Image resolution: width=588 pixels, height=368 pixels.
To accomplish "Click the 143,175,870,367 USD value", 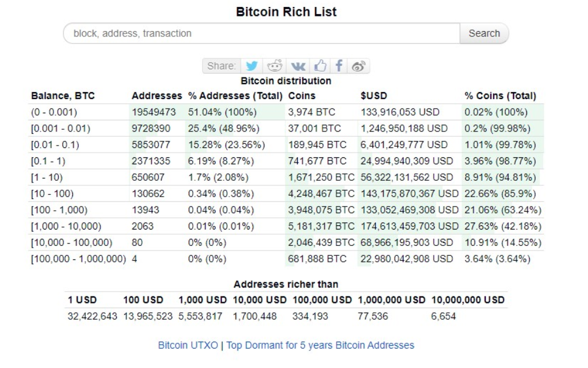I will coord(410,194).
